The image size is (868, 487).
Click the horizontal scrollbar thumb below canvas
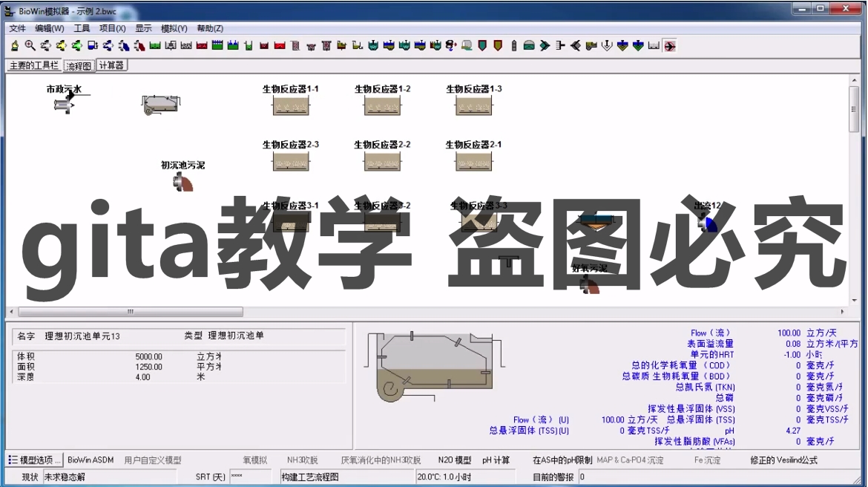131,311
